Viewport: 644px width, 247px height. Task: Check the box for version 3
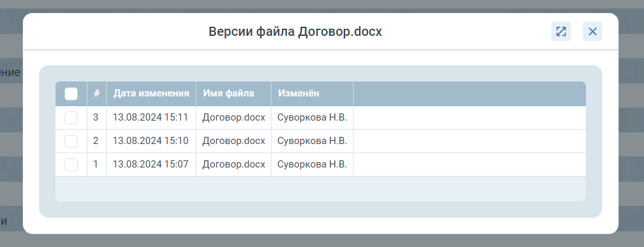(71, 118)
